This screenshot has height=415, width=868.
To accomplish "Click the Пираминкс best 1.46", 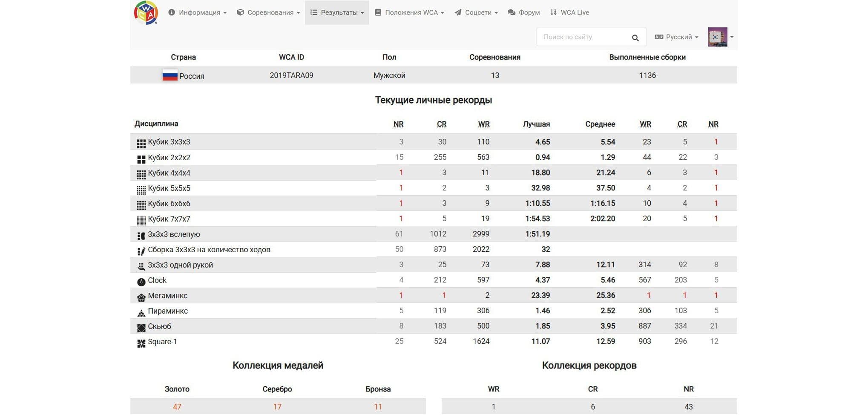I will [x=543, y=311].
